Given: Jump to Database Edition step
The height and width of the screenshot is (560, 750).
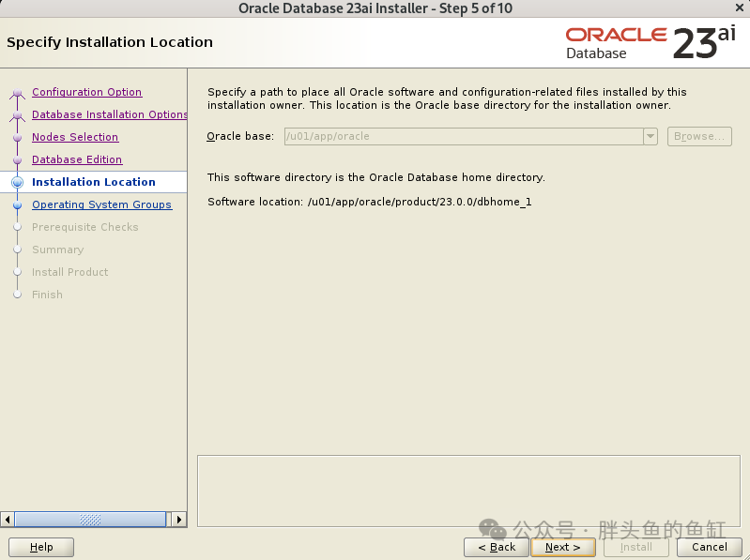Looking at the screenshot, I should [x=77, y=159].
